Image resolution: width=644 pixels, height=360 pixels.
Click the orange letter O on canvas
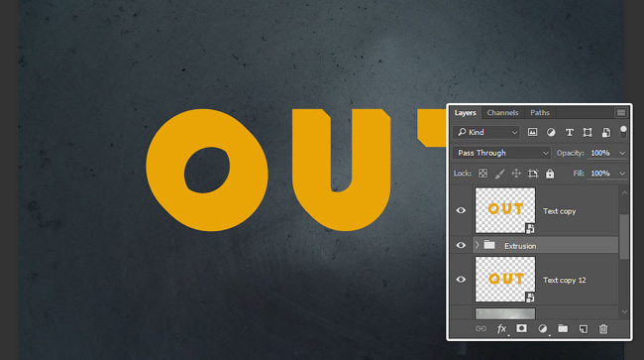pyautogui.click(x=207, y=170)
